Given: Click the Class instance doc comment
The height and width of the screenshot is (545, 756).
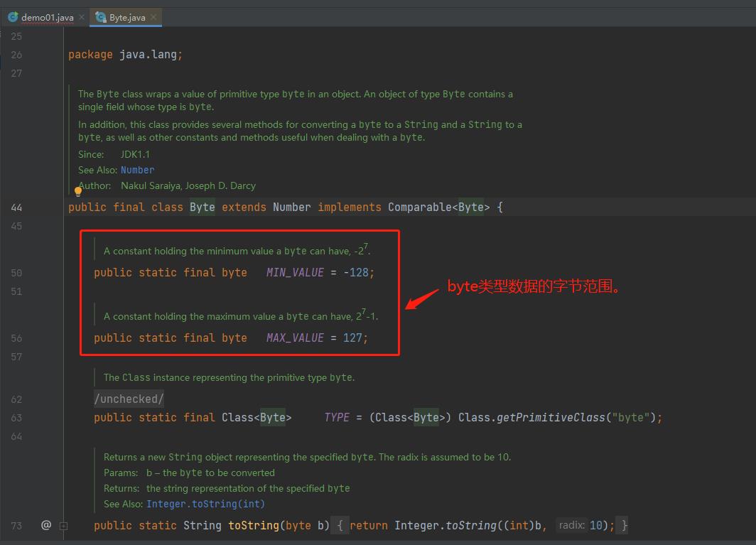Looking at the screenshot, I should (x=229, y=377).
